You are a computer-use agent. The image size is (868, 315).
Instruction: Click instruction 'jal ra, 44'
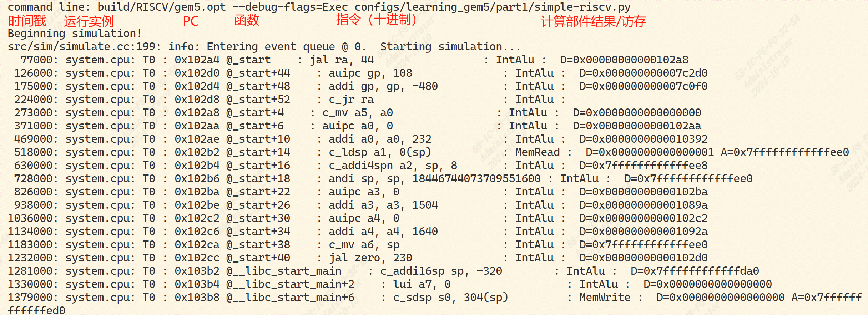342,60
